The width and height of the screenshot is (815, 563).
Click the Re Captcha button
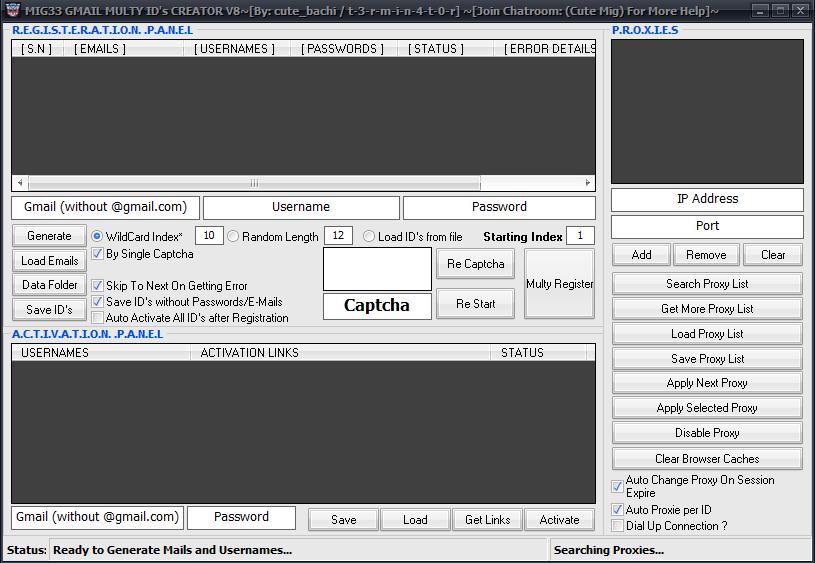coord(476,264)
